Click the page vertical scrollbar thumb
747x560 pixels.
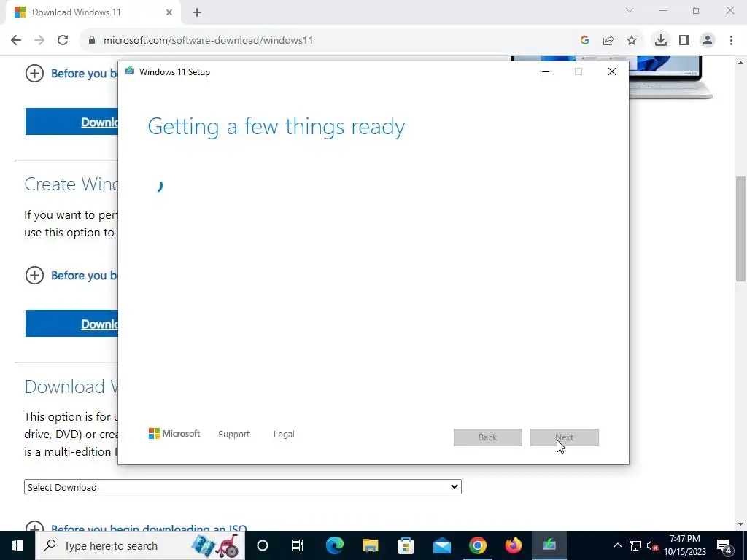click(x=741, y=228)
